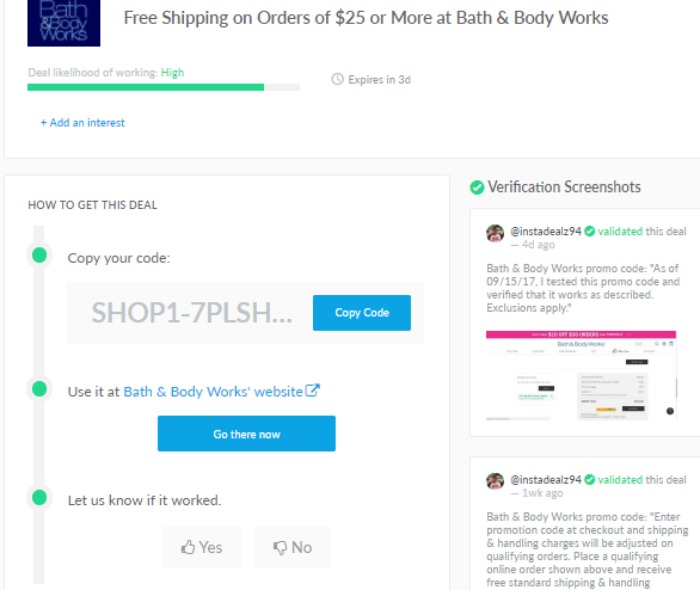Click the first @instadealz94 username, 4d ago
This screenshot has height=590, width=700.
click(x=546, y=231)
